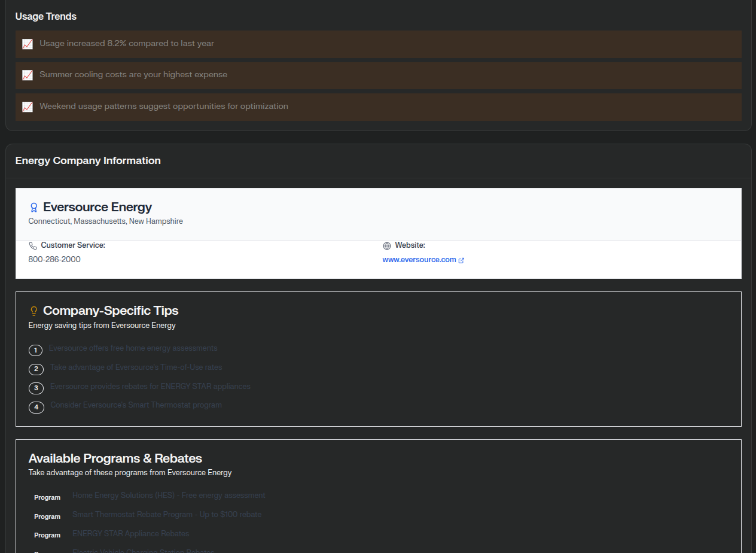Click the 'Usage Trends' heading
Screen dimensions: 756x553
coord(46,17)
